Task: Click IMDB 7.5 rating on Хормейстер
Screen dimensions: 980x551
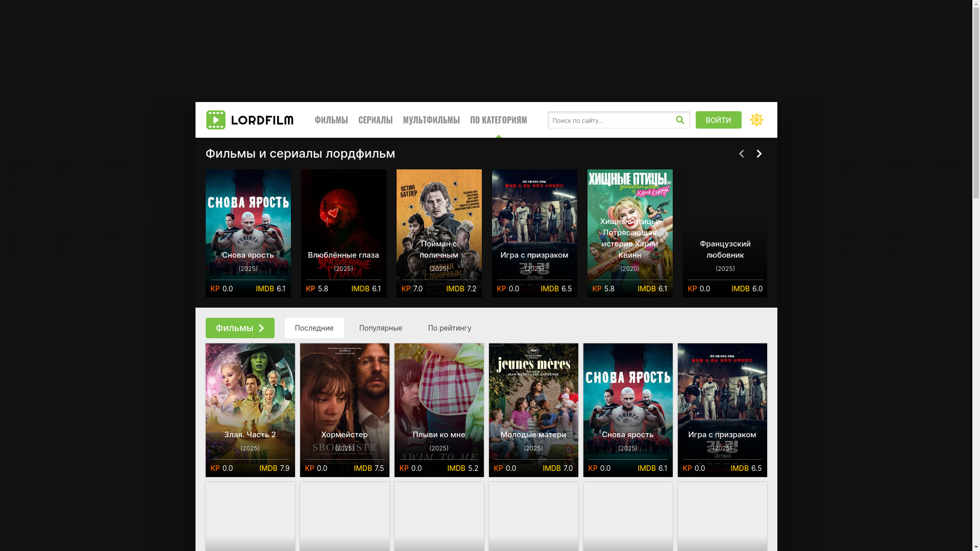Action: coord(369,468)
